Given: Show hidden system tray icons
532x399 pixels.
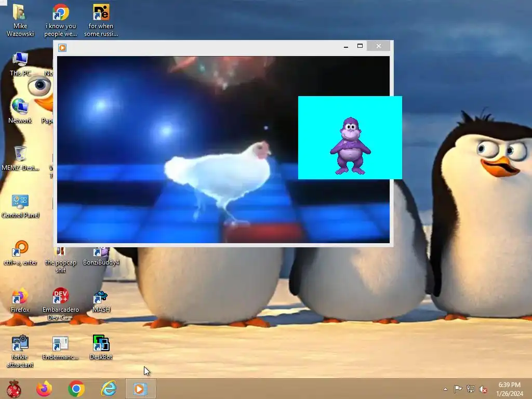Looking at the screenshot, I should pyautogui.click(x=445, y=389).
